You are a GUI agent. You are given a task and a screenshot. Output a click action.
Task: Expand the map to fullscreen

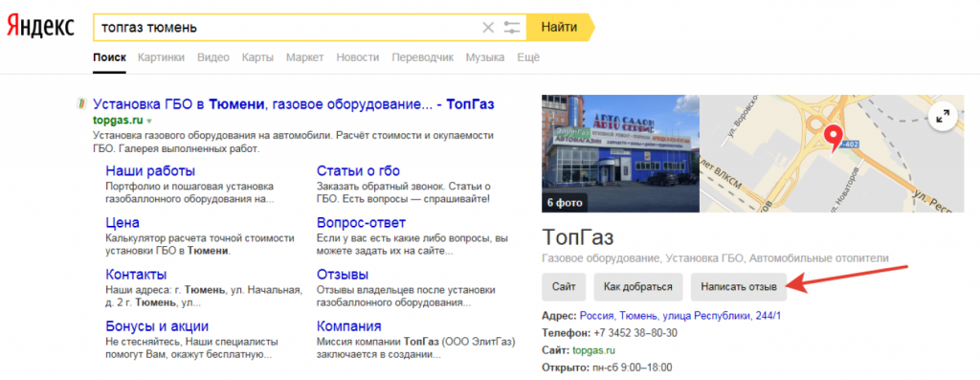pyautogui.click(x=943, y=115)
